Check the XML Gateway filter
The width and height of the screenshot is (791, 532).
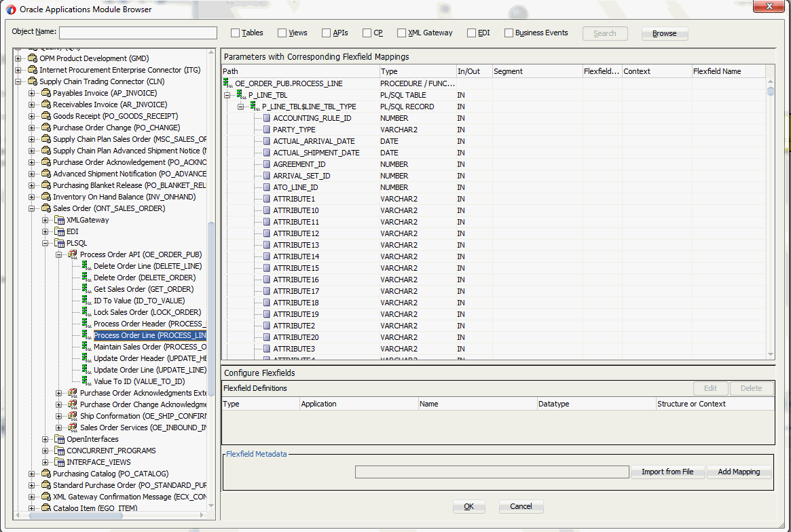401,33
